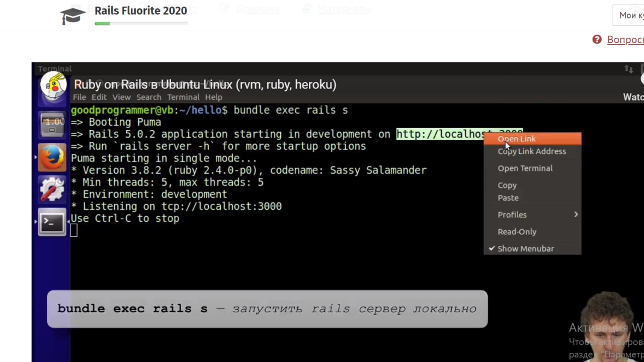644x362 pixels.
Task: Open the terminal Edit menu
Action: click(x=99, y=97)
